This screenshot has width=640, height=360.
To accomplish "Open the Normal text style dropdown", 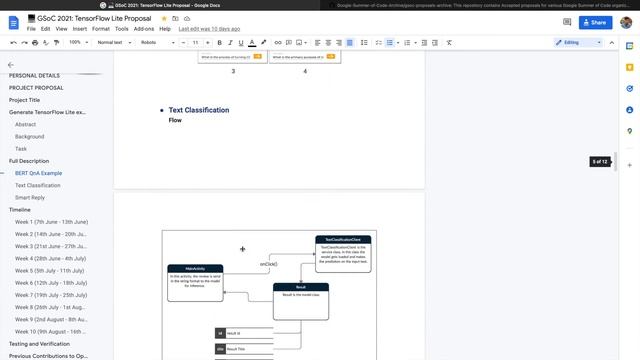I will pyautogui.click(x=114, y=42).
